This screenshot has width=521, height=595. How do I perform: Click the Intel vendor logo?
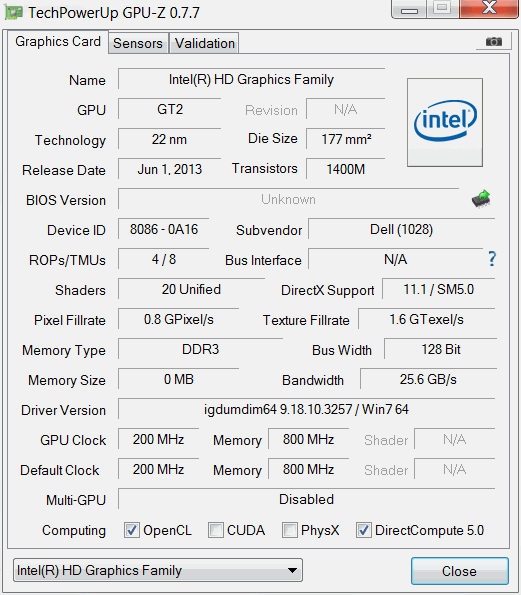pyautogui.click(x=445, y=122)
